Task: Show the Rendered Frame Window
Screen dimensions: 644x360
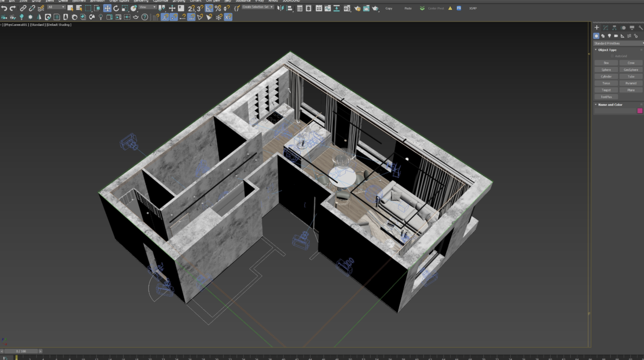Action: click(x=366, y=8)
